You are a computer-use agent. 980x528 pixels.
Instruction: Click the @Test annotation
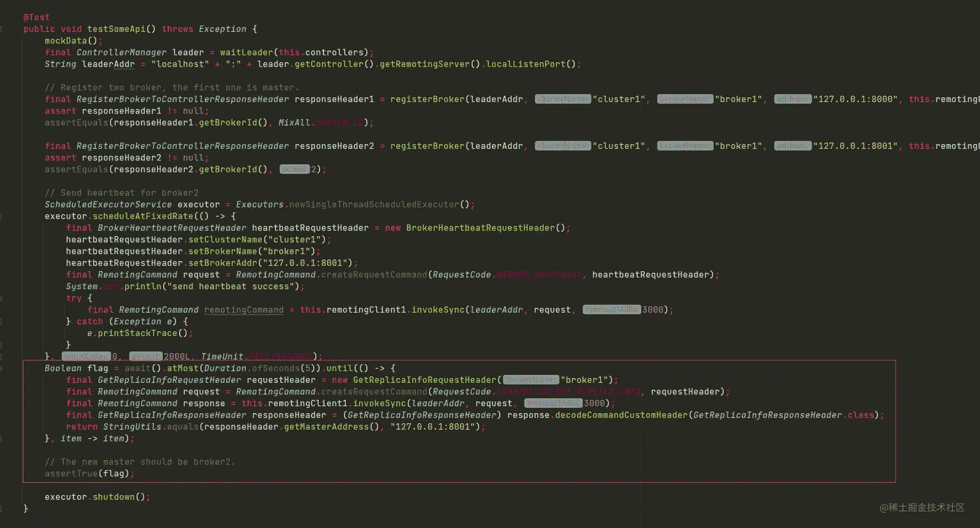(x=36, y=18)
